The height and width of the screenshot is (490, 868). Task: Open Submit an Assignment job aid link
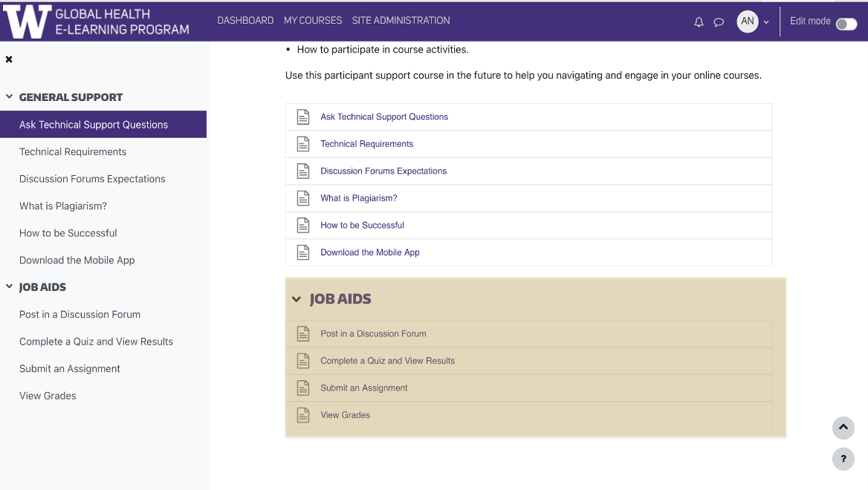pos(363,388)
